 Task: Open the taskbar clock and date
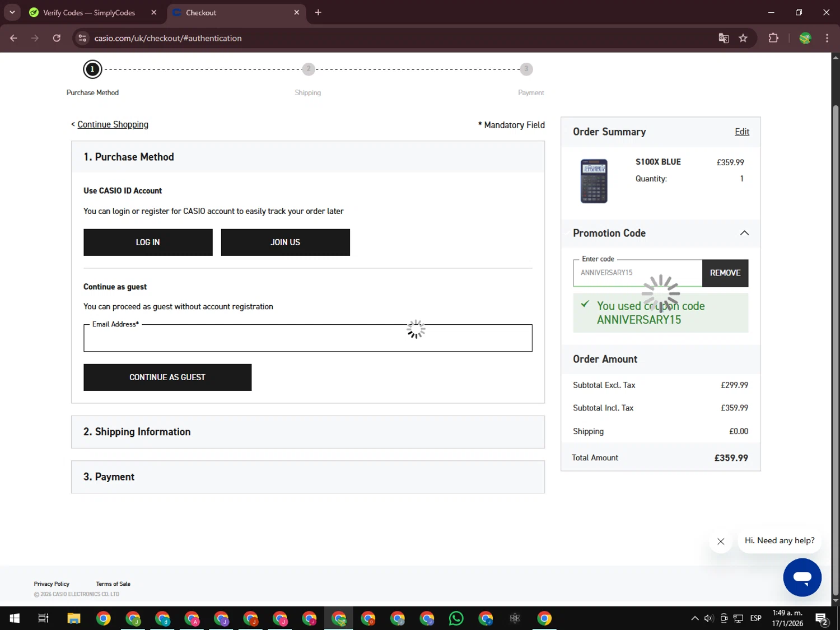click(x=787, y=618)
